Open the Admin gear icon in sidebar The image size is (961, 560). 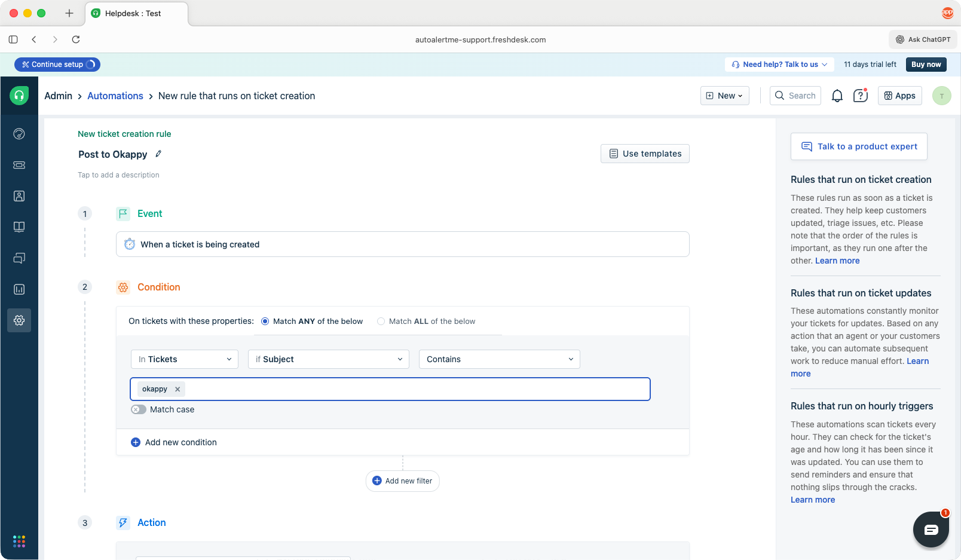tap(19, 320)
